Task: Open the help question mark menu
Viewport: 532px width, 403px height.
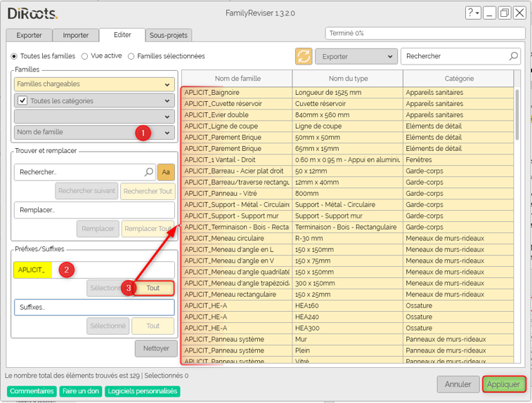Action: (x=473, y=13)
